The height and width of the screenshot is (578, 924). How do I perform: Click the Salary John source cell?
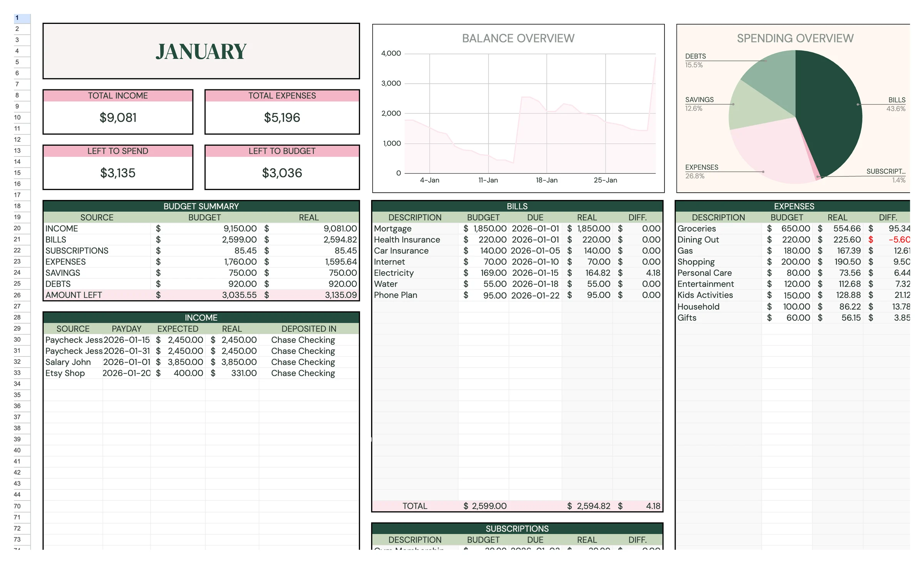click(x=73, y=362)
